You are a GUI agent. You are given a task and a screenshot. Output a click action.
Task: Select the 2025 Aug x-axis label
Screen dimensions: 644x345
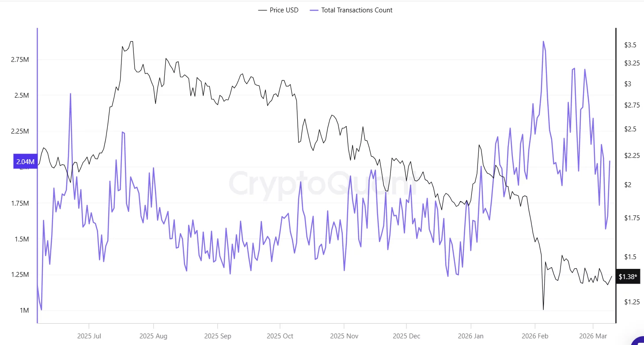[153, 335]
